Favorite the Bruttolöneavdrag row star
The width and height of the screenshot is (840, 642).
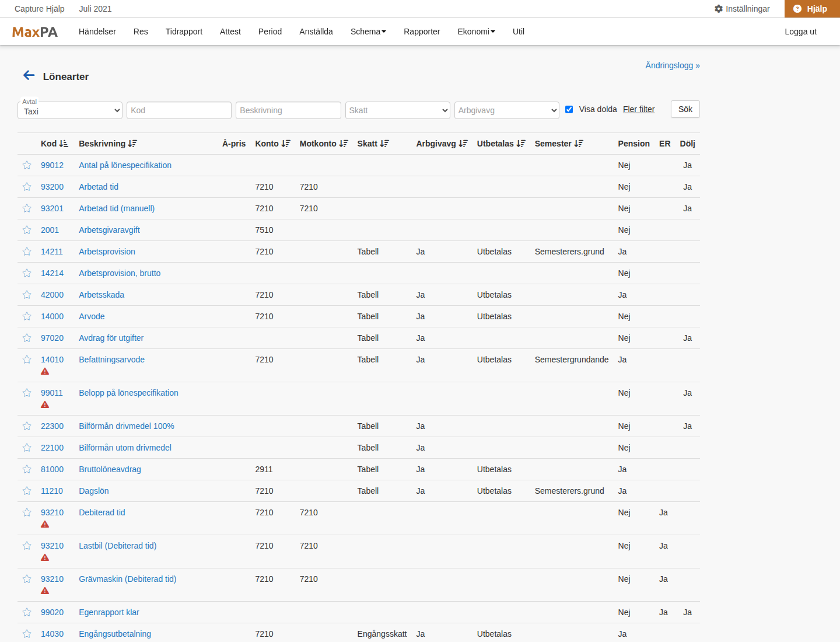27,469
